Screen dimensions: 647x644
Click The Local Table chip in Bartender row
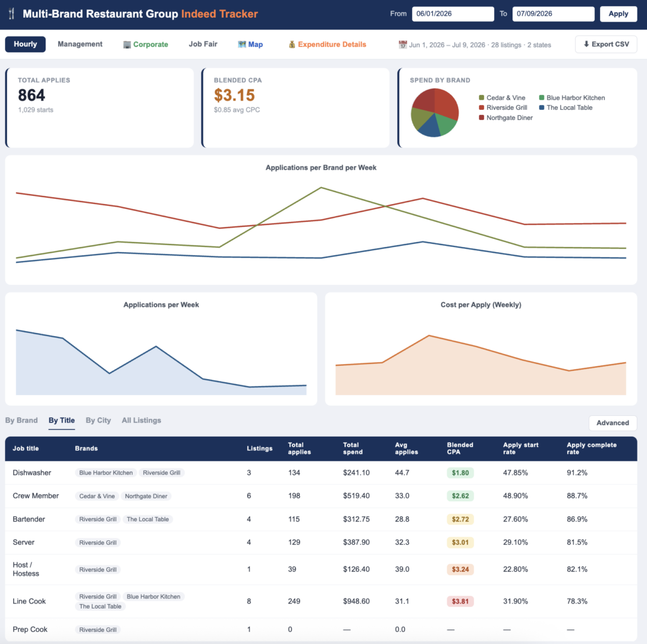click(148, 519)
